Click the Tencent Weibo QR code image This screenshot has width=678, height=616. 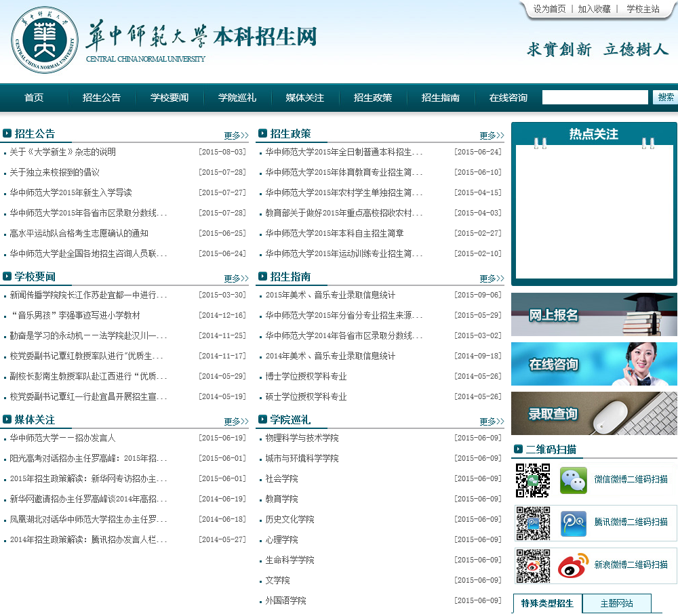click(x=533, y=523)
